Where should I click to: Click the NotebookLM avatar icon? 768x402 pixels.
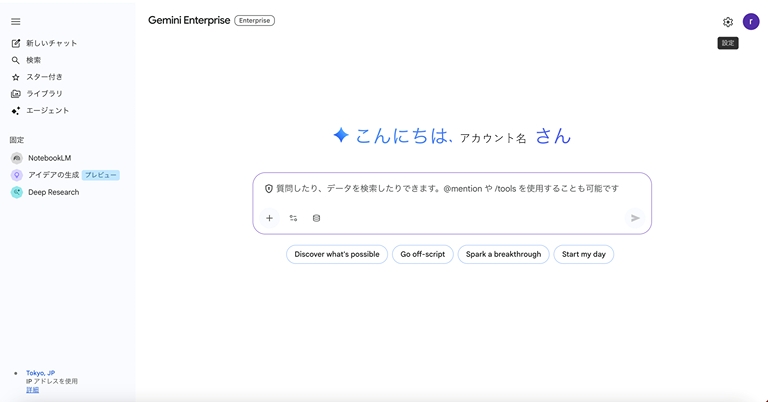click(x=17, y=158)
